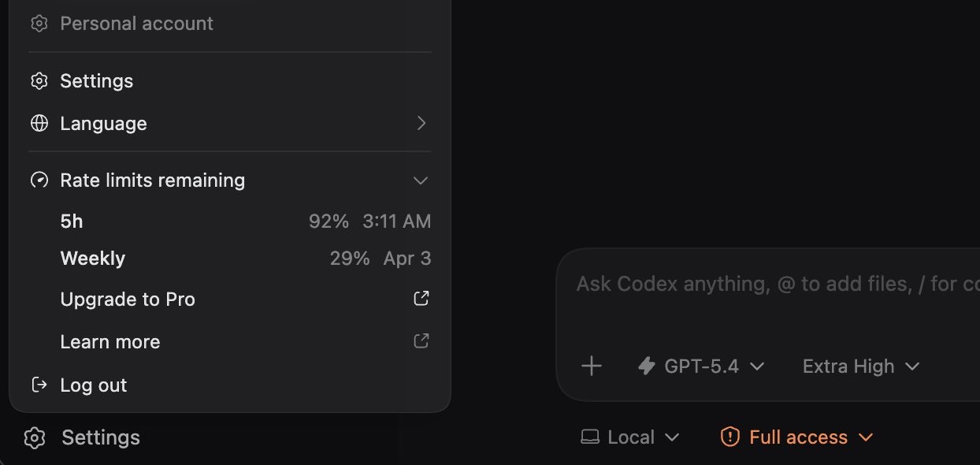Click the shield icon for Full access
This screenshot has width=980, height=465.
point(730,437)
